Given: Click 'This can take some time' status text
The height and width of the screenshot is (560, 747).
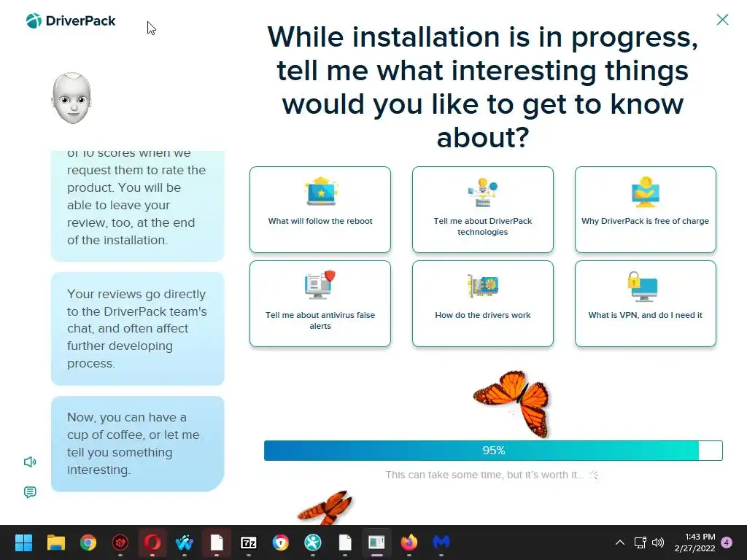Looking at the screenshot, I should click(x=484, y=475).
